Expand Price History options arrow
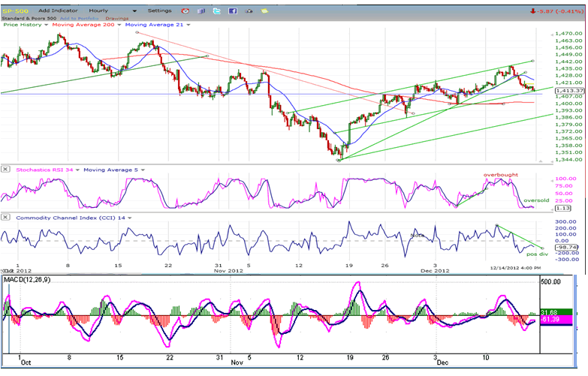Image resolution: width=588 pixels, height=376 pixels. click(x=46, y=25)
